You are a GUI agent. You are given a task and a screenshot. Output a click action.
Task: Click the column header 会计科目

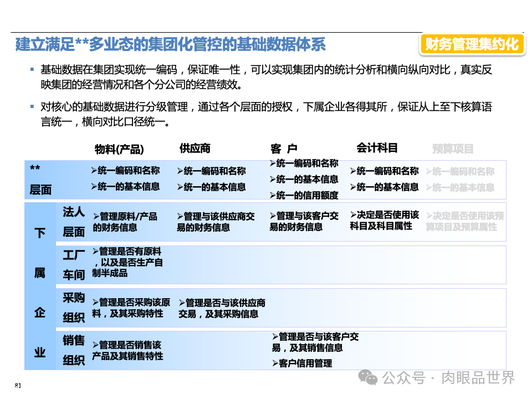[377, 148]
